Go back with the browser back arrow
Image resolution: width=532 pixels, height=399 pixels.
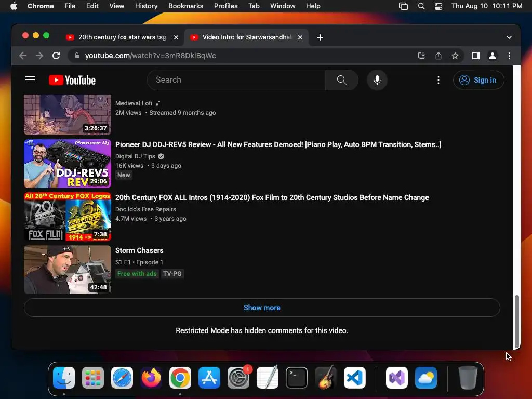pyautogui.click(x=23, y=56)
